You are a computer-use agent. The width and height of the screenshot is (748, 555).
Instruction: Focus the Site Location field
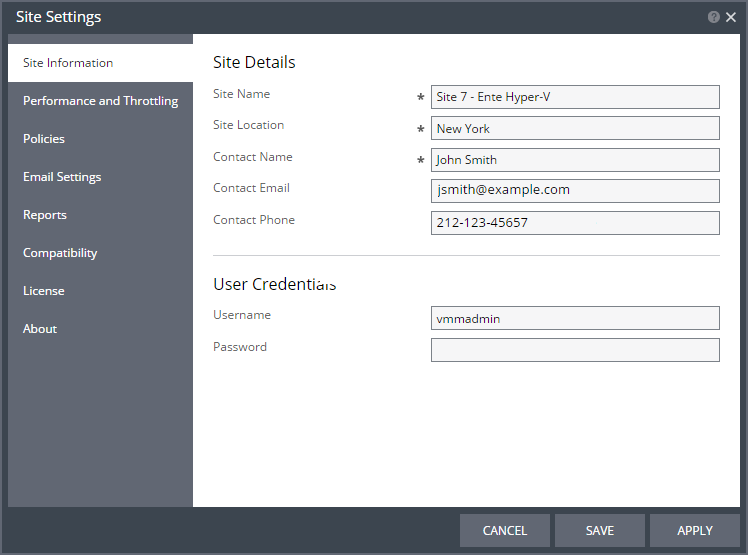coord(575,128)
